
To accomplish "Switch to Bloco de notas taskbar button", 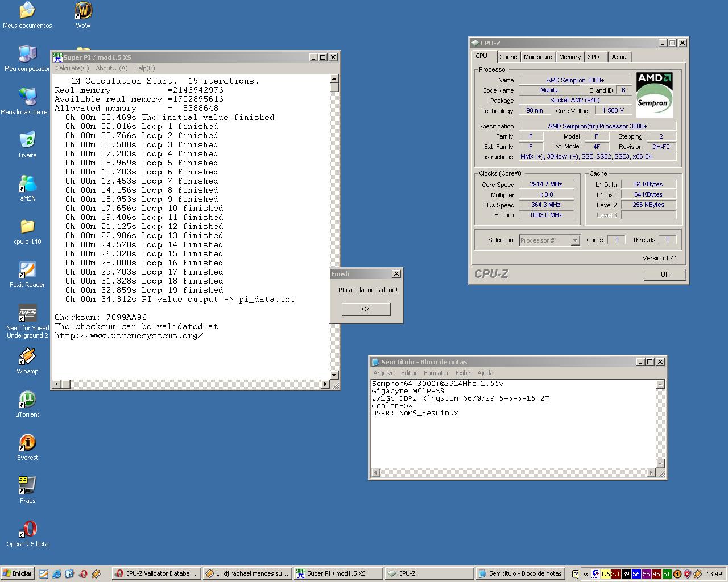I will coord(520,574).
